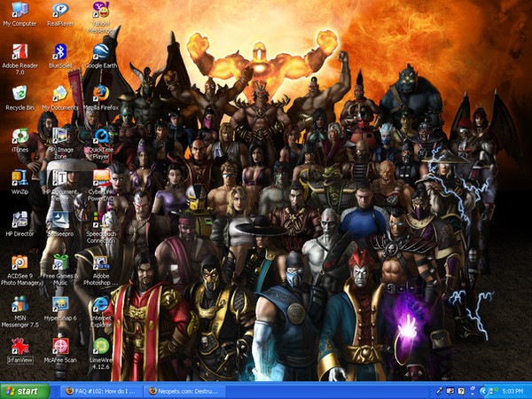Viewport: 532px width, 399px height.
Task: Open the McAfee Scan shortcut
Action: (60, 350)
